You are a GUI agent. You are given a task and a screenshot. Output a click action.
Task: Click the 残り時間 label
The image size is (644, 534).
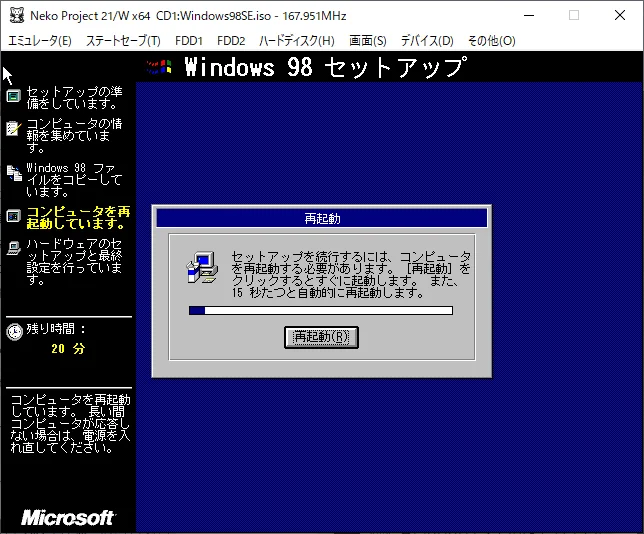tap(56, 329)
